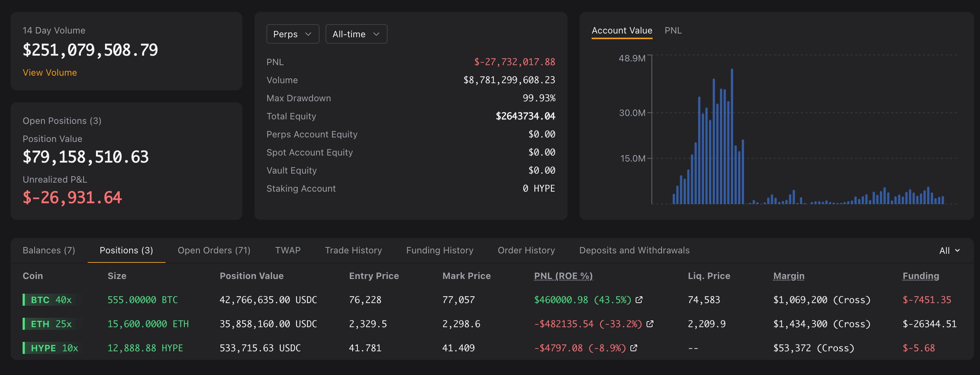Open the Balances (7) tab

[x=49, y=250]
